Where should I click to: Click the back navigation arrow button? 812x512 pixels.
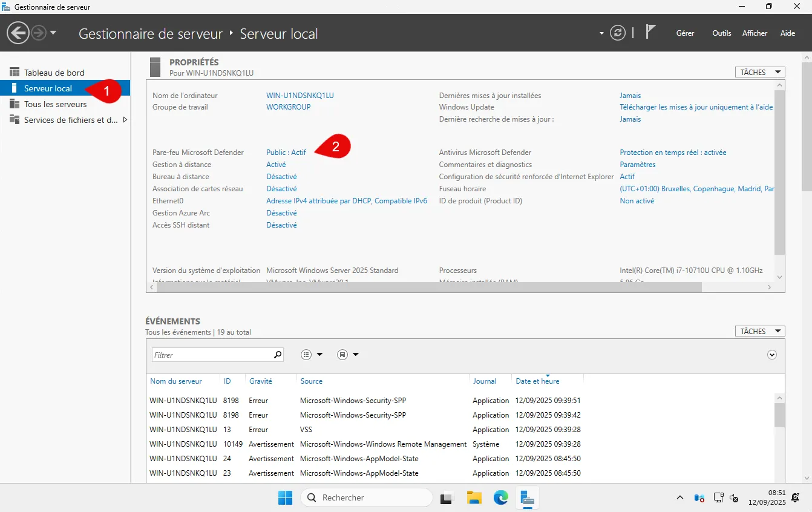[x=18, y=33]
